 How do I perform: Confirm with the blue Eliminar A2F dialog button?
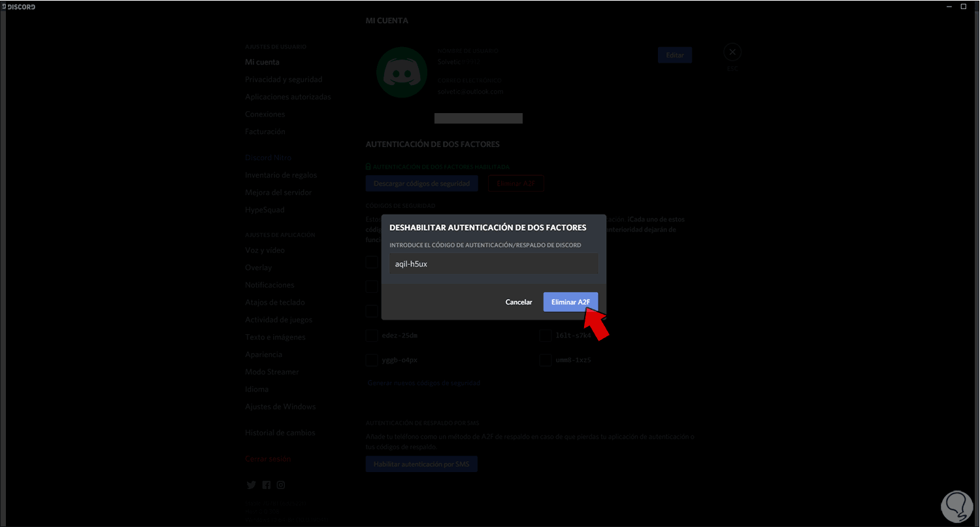point(570,302)
